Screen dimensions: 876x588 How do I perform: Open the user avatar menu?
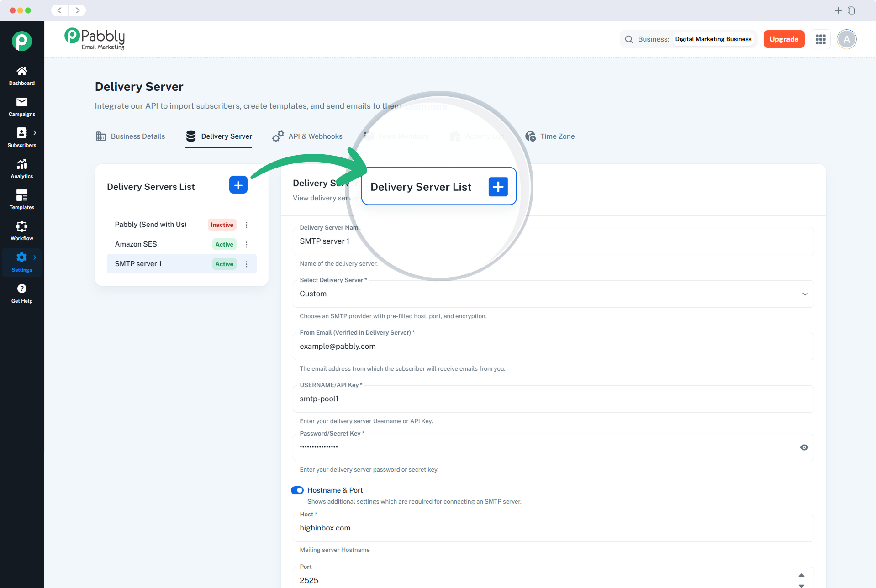pos(847,39)
